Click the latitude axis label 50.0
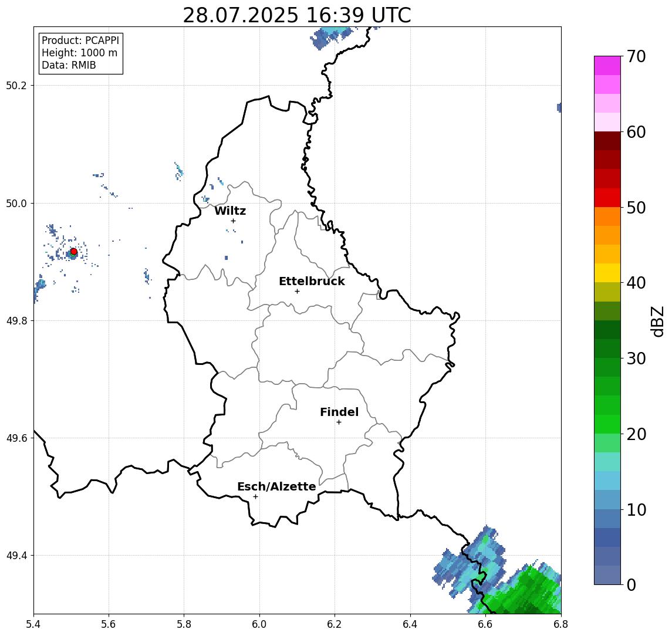The image size is (672, 636). (x=16, y=203)
